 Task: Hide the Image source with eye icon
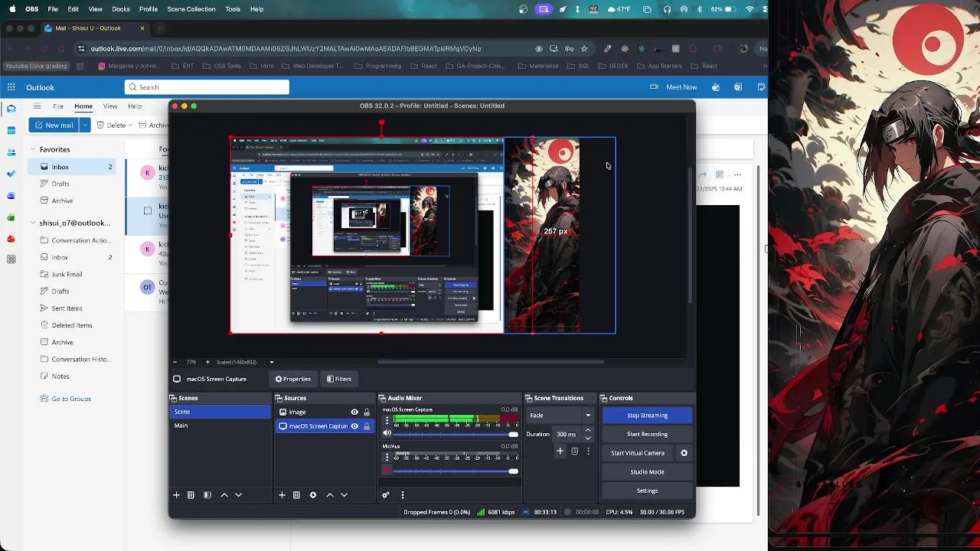354,412
